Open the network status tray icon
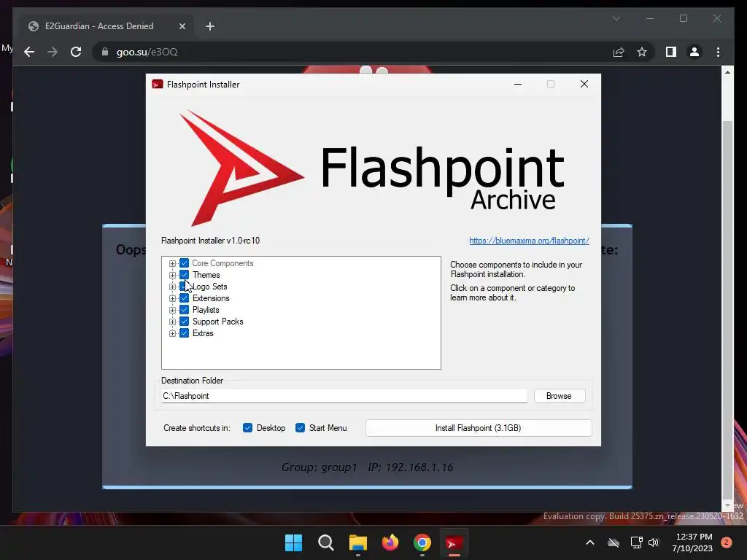 [636, 542]
